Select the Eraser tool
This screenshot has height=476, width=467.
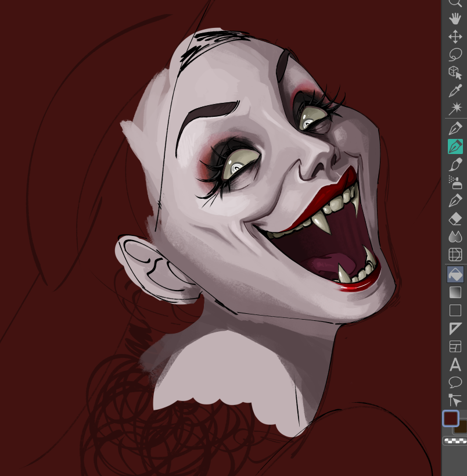(x=455, y=219)
